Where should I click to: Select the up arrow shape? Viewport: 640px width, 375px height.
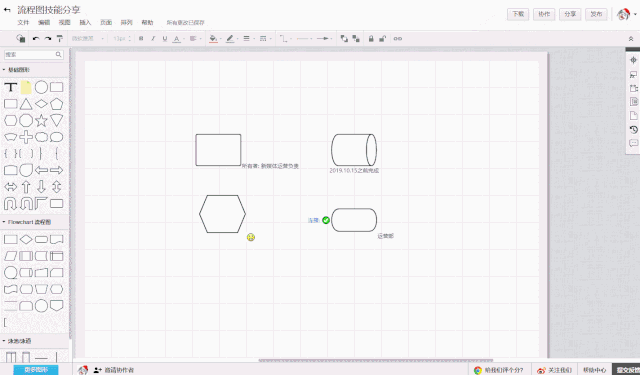pos(26,187)
